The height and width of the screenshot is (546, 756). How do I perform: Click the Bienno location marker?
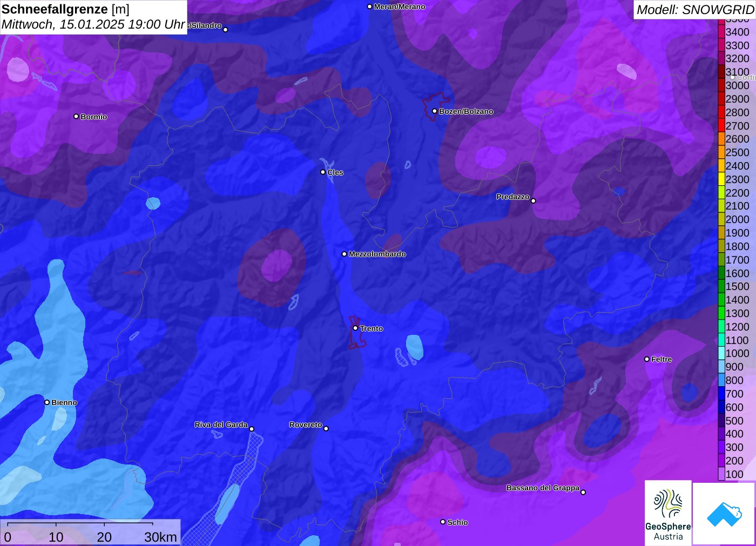point(47,402)
